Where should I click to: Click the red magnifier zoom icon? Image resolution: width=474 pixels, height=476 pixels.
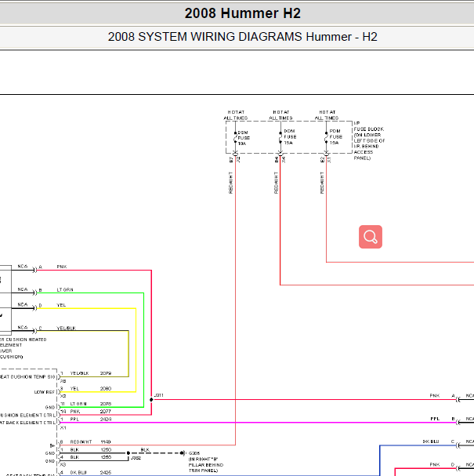click(371, 237)
